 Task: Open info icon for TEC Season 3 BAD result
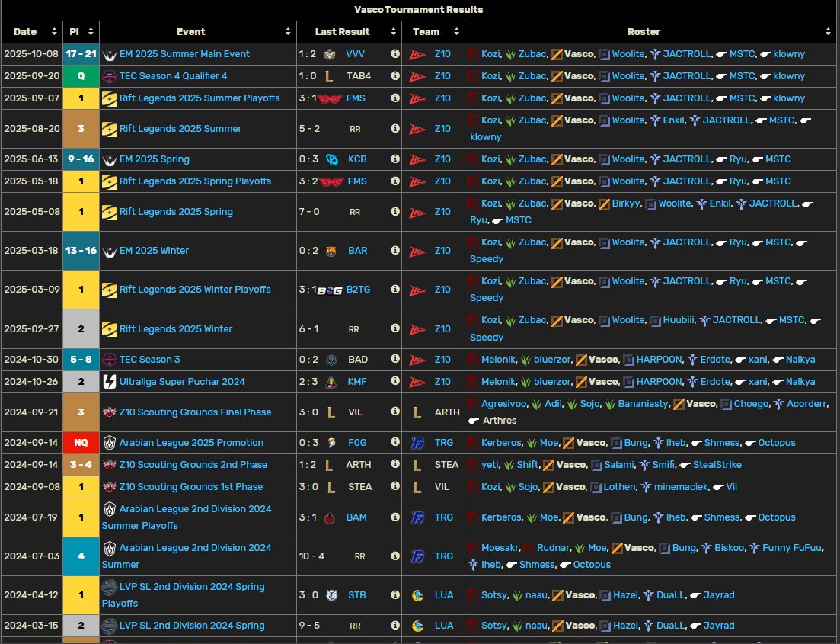pos(394,359)
